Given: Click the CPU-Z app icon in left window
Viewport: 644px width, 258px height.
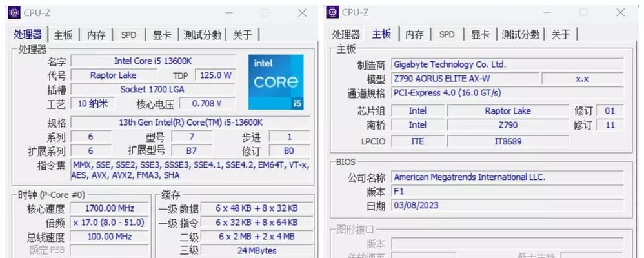Looking at the screenshot, I should pos(14,13).
